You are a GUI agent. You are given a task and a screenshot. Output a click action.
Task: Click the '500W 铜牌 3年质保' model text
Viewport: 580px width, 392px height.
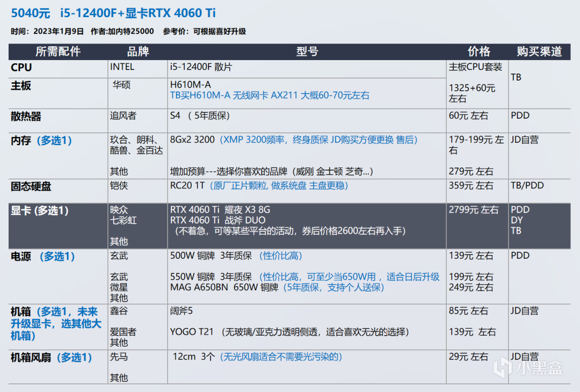pyautogui.click(x=211, y=256)
